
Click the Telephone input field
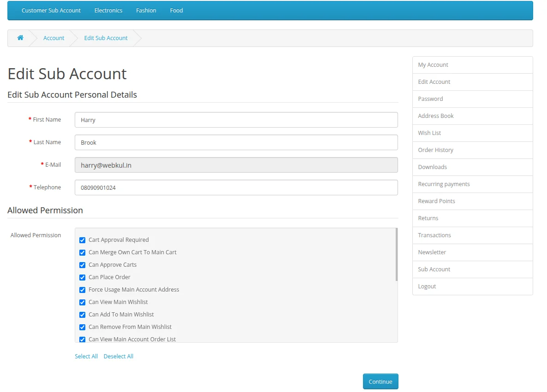[x=236, y=187]
